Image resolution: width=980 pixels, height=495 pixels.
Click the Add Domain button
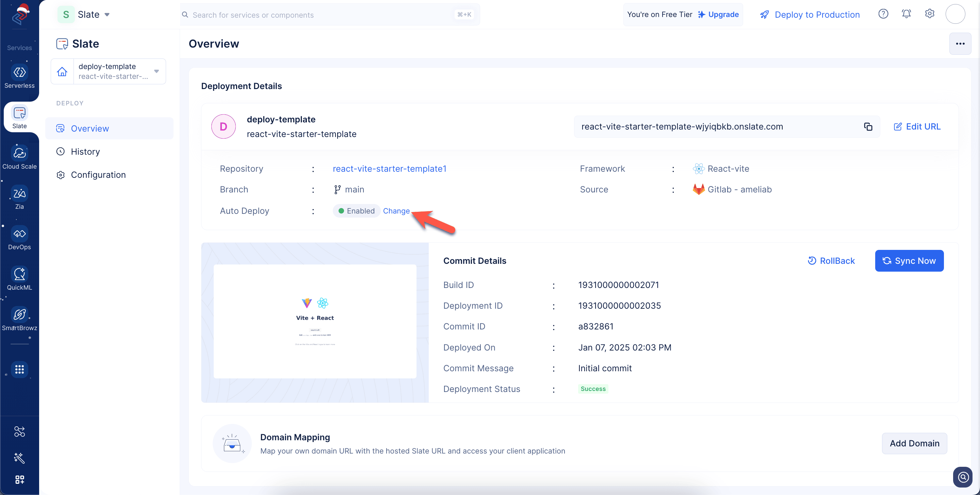(x=914, y=443)
